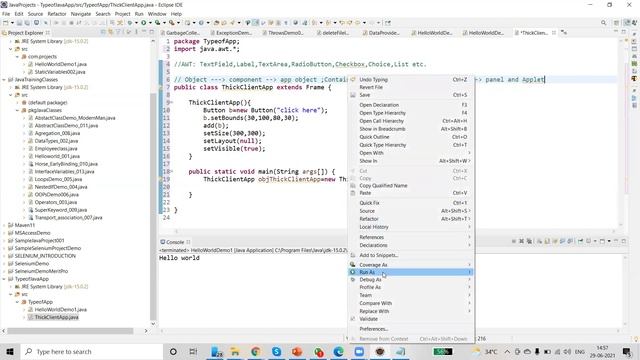The image size is (640, 360).
Task: Click the Debug bug toolbar icon
Action: coord(130,23)
